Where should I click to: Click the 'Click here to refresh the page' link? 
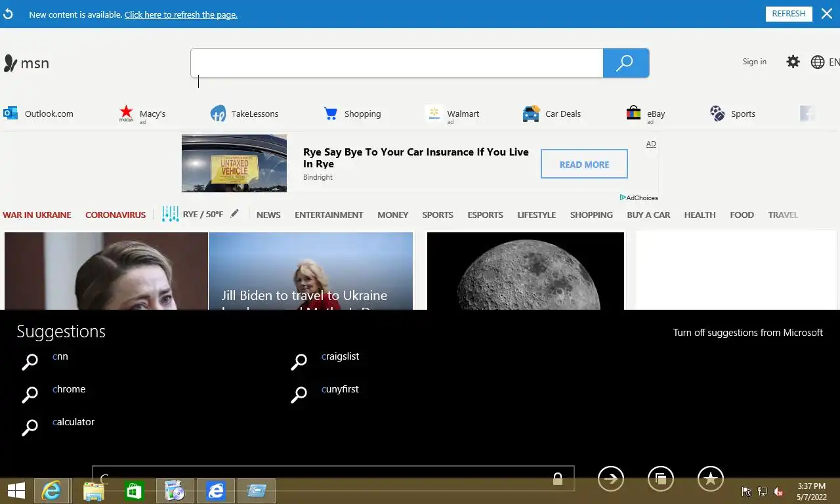181,14
